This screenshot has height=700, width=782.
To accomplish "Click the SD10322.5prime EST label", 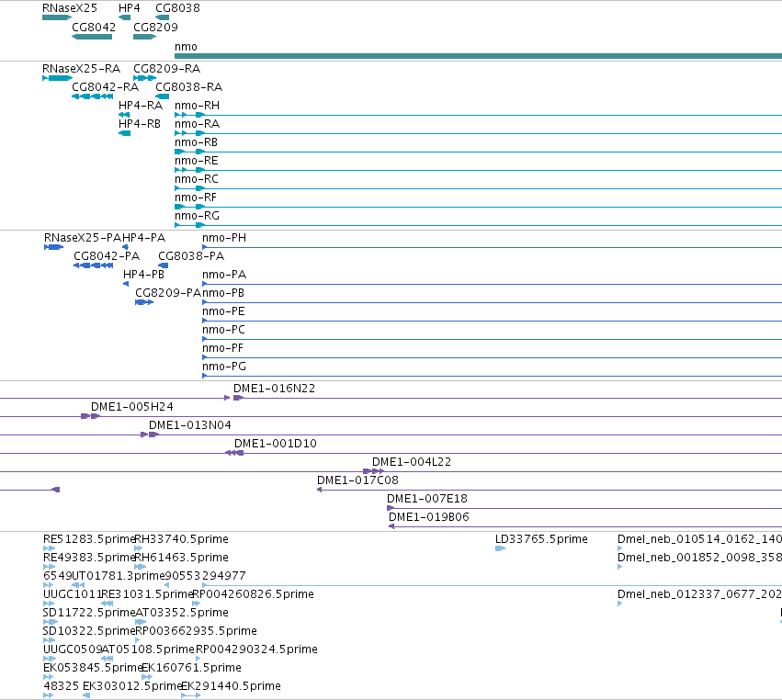I will click(89, 631).
